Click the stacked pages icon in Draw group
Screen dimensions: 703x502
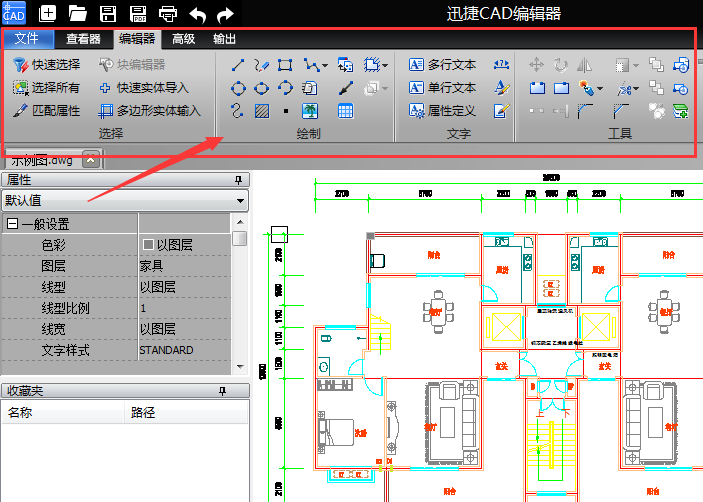point(310,88)
